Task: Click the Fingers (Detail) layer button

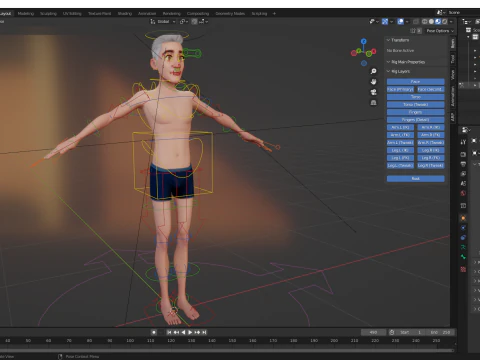Action: 416,120
